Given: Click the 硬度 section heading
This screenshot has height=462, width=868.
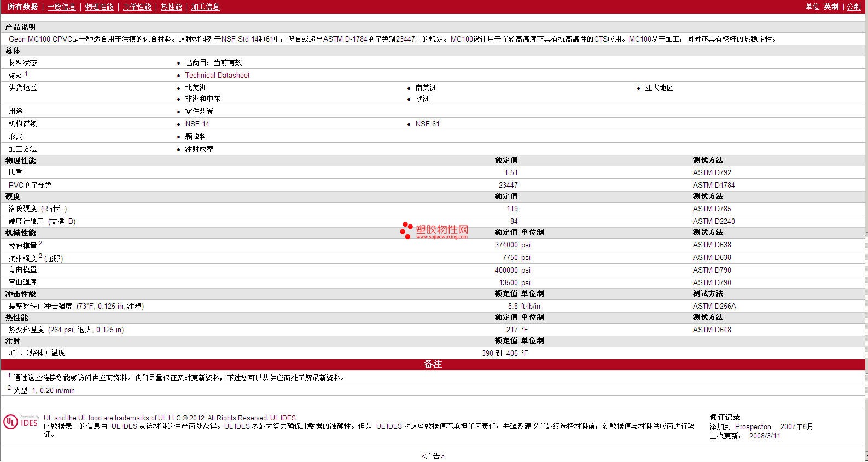Looking at the screenshot, I should point(13,197).
